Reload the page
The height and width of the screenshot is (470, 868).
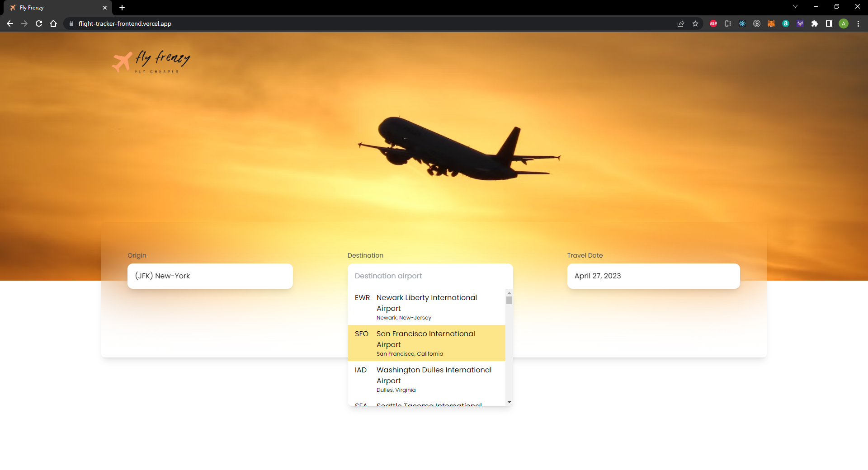pyautogui.click(x=39, y=23)
